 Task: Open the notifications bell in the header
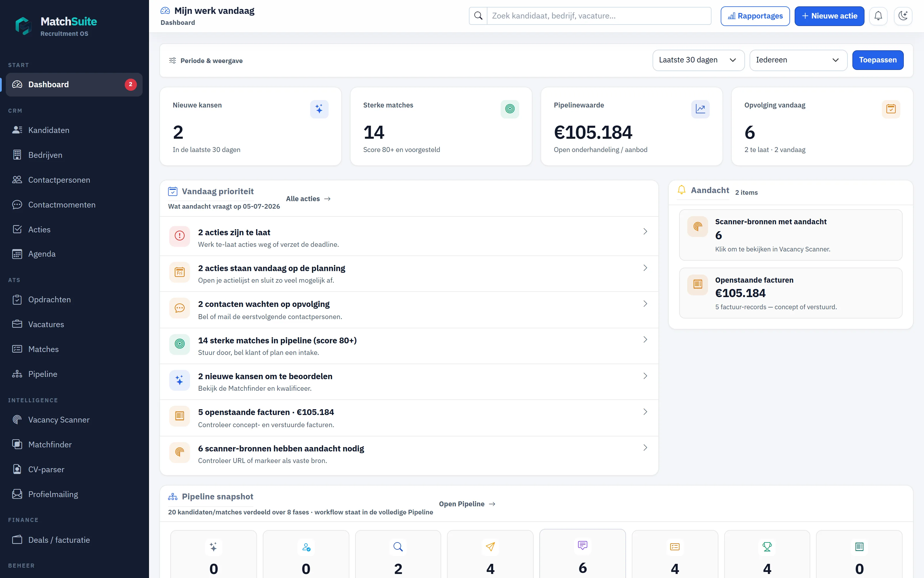(x=878, y=16)
